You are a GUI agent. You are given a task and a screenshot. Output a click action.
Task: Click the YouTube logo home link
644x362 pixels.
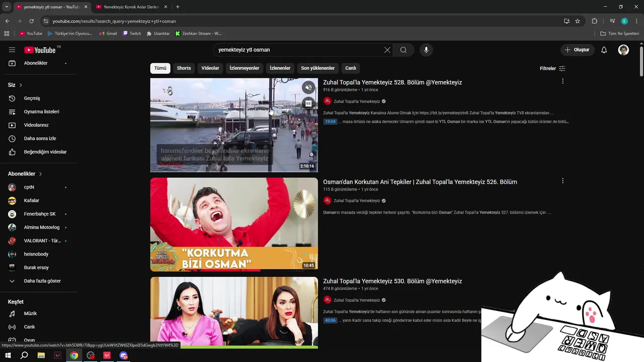point(40,50)
